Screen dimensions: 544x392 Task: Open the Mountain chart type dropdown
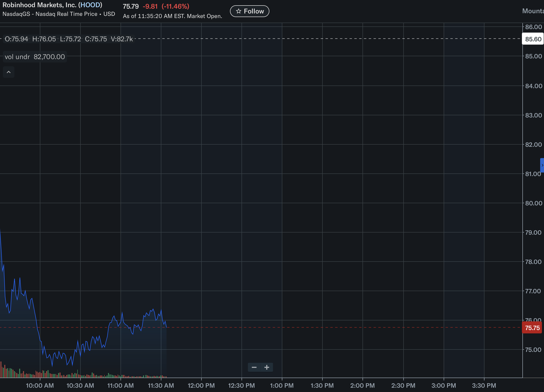point(533,11)
